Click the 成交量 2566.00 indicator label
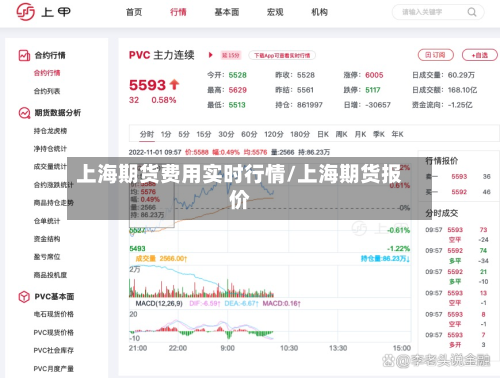The width and height of the screenshot is (500, 378). pos(161,259)
